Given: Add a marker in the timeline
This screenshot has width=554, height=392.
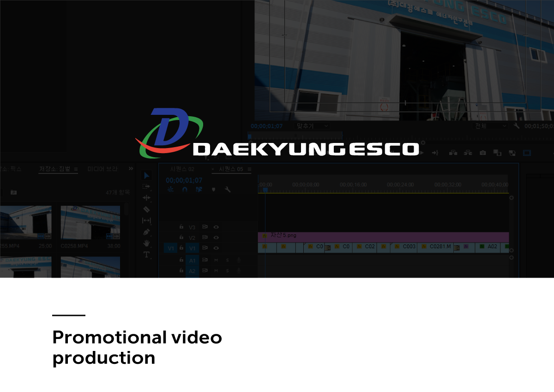Looking at the screenshot, I should (x=213, y=189).
